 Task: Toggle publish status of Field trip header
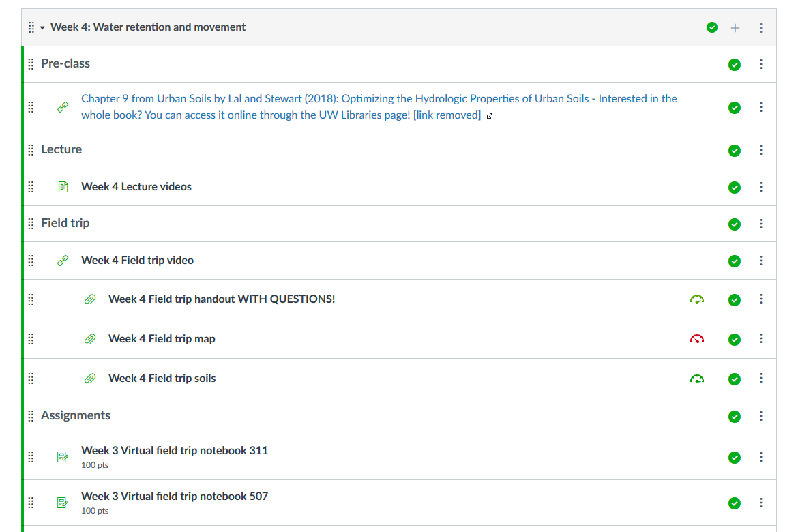pos(734,224)
